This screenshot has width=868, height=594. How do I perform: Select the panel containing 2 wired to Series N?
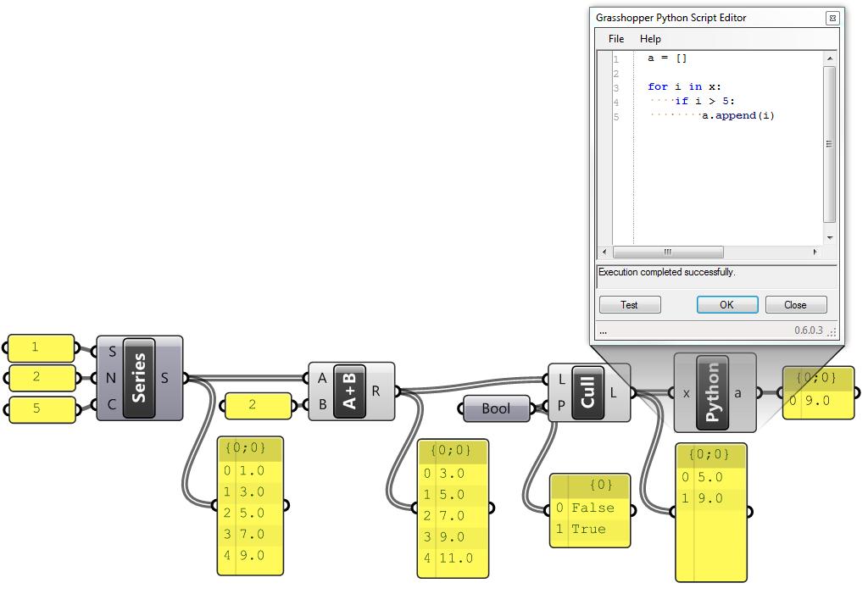pos(42,378)
